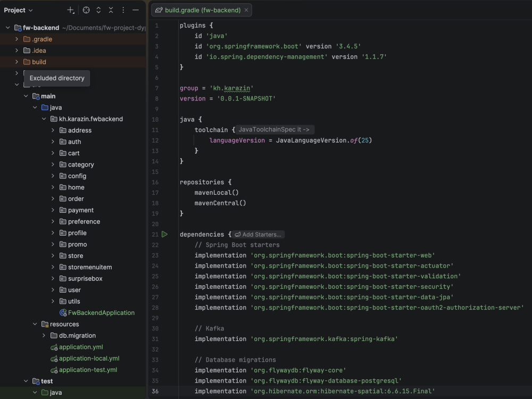This screenshot has height=399, width=532.
Task: Click the hibernate-spatial dependency string
Action: click(x=343, y=391)
